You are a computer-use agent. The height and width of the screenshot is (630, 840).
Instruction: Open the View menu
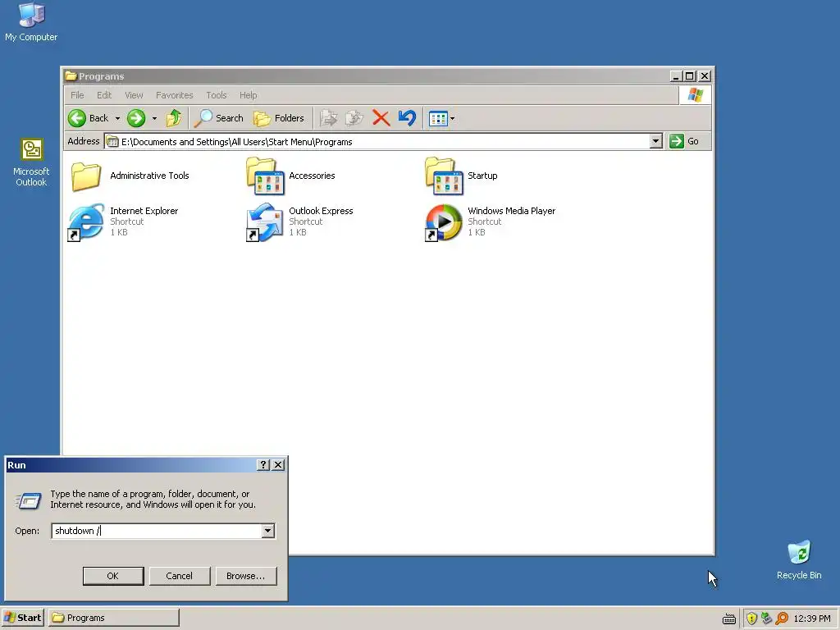[134, 95]
